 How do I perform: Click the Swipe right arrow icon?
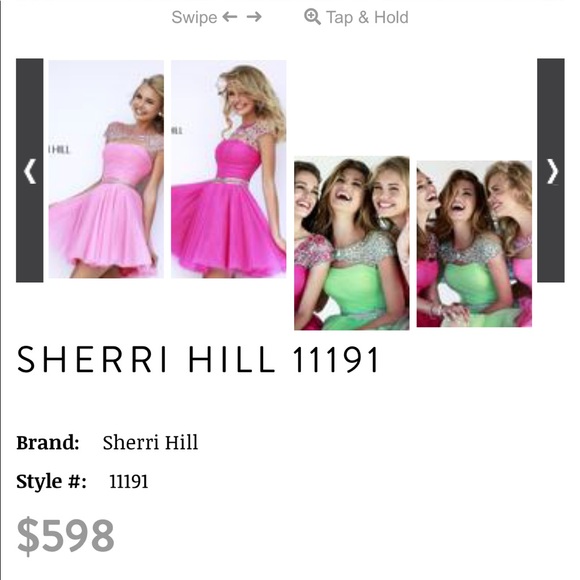click(x=254, y=17)
